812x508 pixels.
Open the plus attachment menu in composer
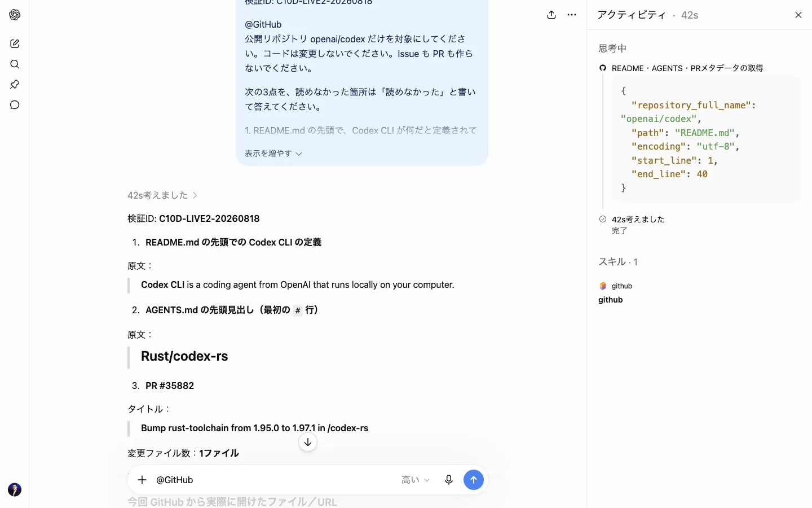coord(142,480)
